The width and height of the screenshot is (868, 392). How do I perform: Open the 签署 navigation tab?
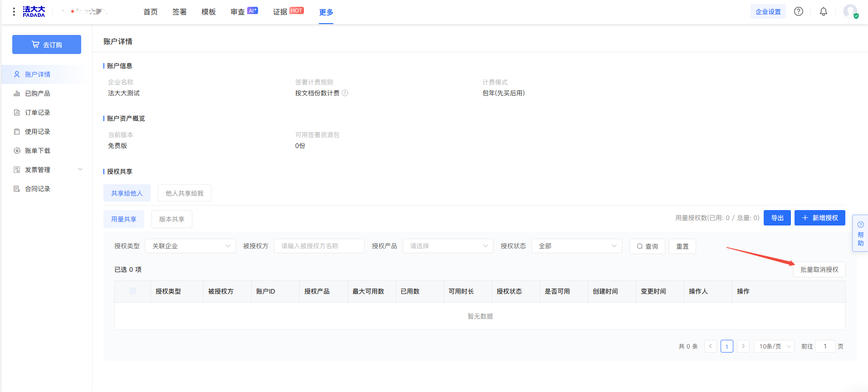click(x=180, y=12)
